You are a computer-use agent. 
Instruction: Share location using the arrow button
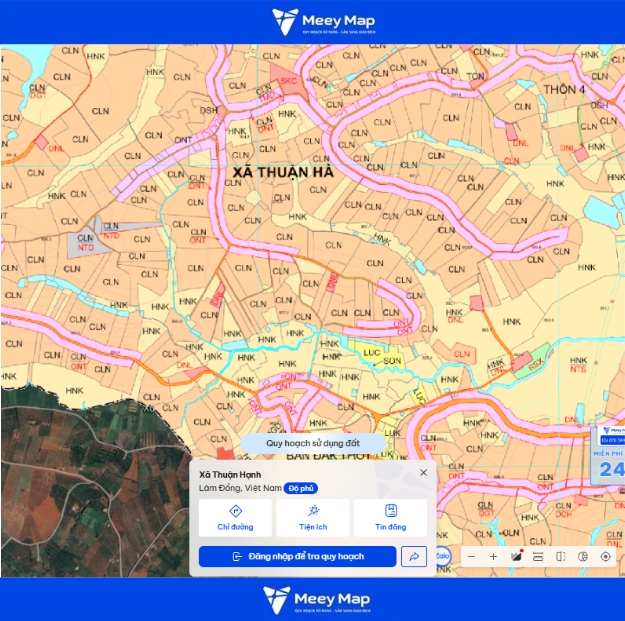[414, 556]
